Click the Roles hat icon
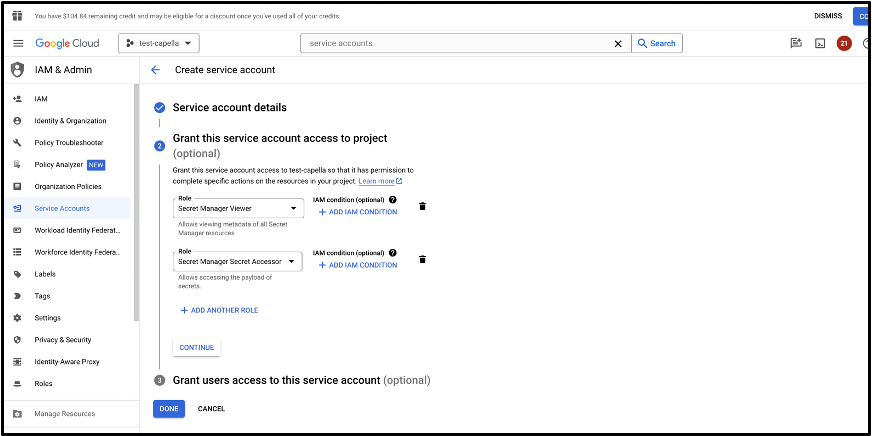Image resolution: width=872 pixels, height=436 pixels. 17,384
